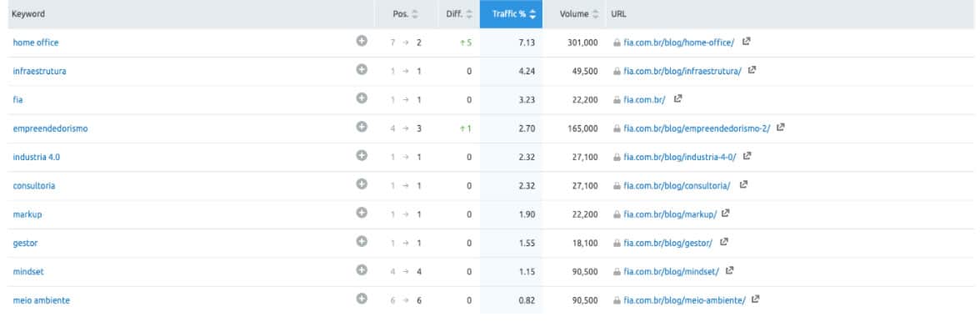The height and width of the screenshot is (332, 980).
Task: Sort by the Pos. column
Action: 406,13
